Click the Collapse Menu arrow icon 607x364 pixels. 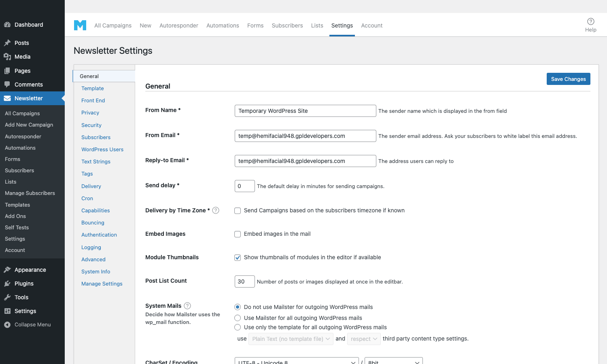[7, 325]
